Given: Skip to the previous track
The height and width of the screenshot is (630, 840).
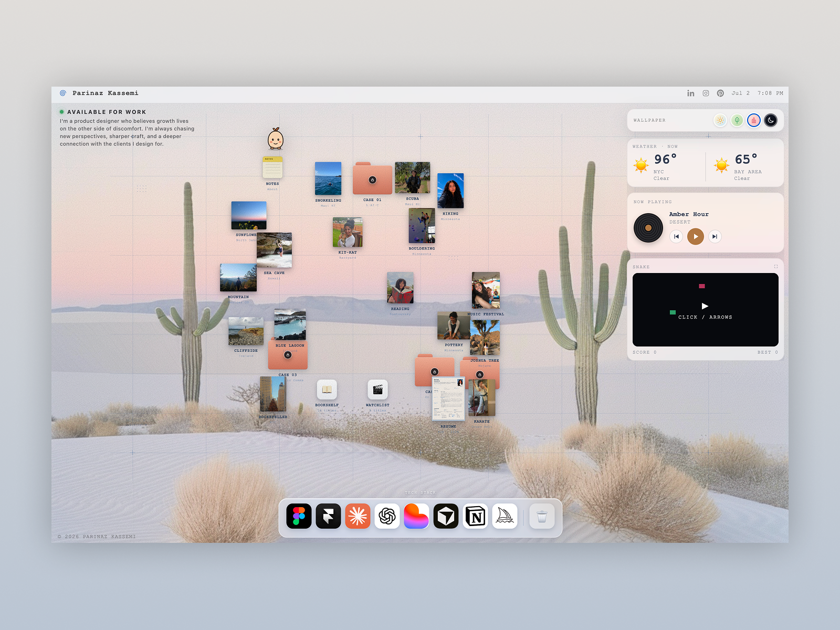Looking at the screenshot, I should point(676,236).
